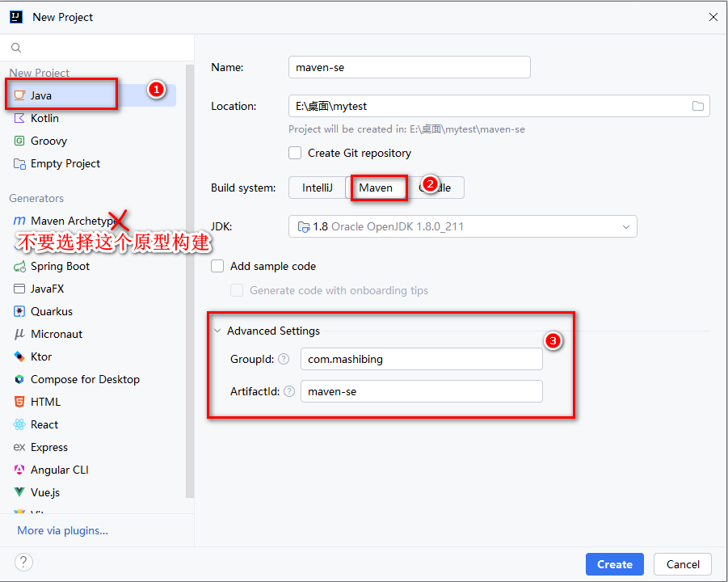The image size is (728, 582).
Task: Click the browse folder icon in Location
Action: coord(698,106)
